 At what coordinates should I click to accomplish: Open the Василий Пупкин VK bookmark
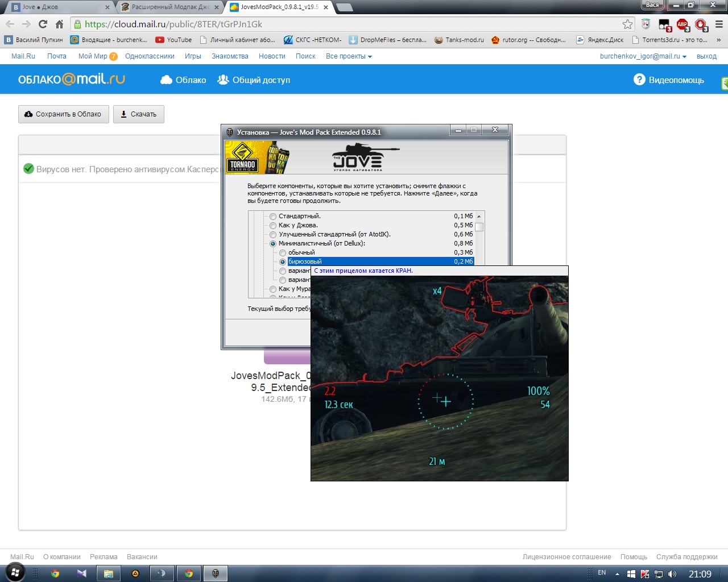[x=34, y=40]
